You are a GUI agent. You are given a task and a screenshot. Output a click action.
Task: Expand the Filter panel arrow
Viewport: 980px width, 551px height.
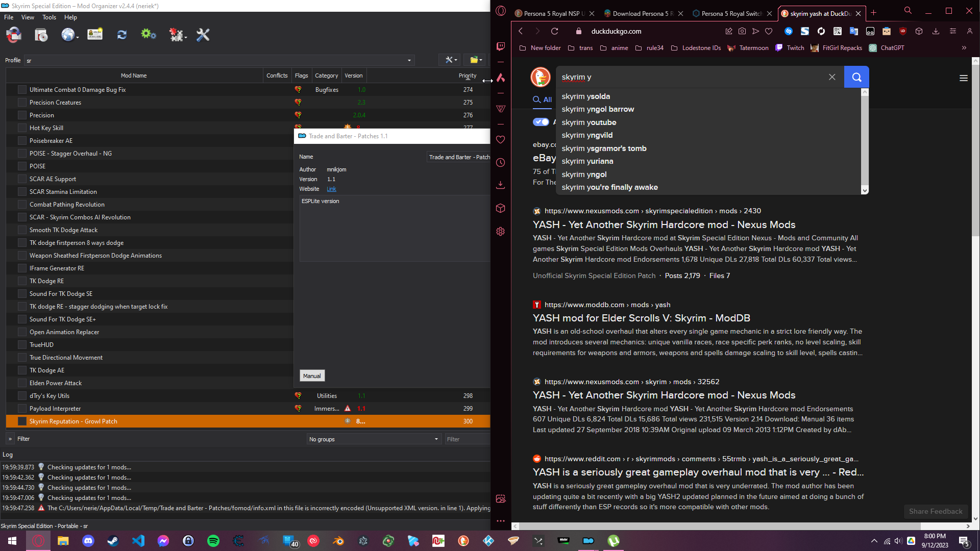tap(10, 439)
